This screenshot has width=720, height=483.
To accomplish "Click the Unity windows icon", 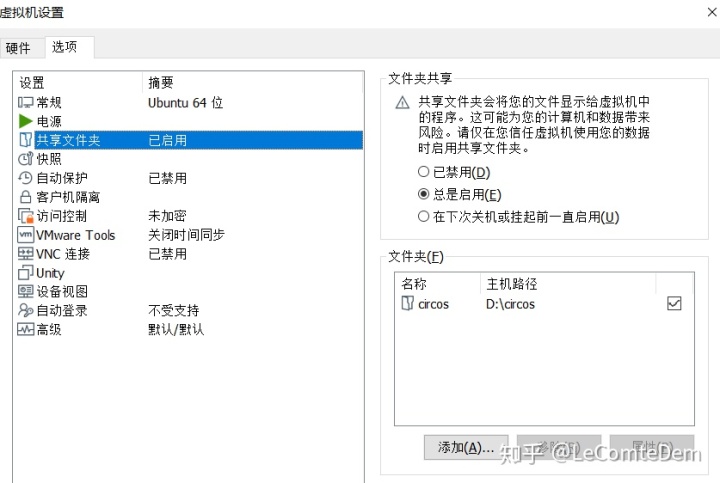I will 25,273.
